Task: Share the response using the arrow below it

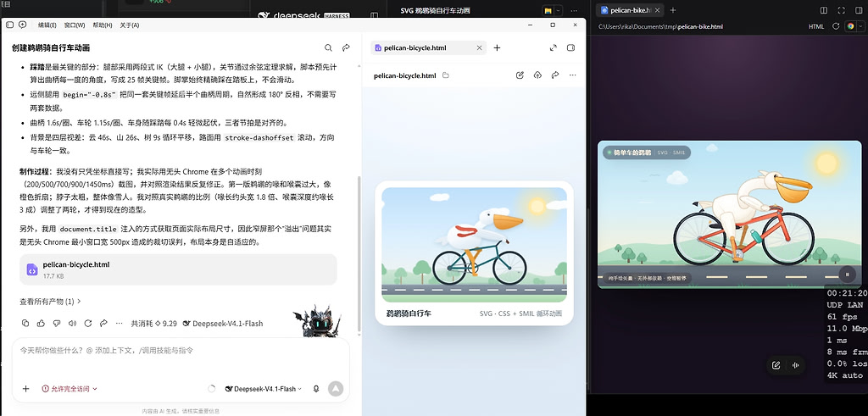Action: click(103, 323)
